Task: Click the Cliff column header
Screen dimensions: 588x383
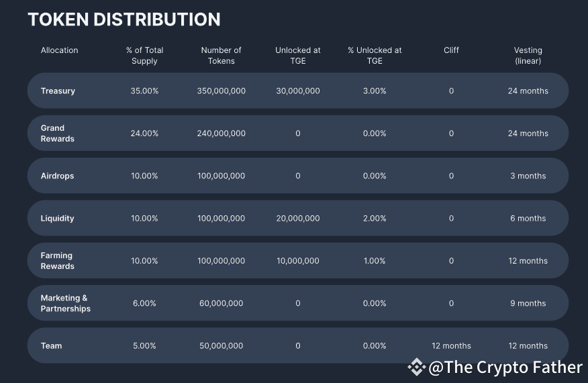Action: pyautogui.click(x=451, y=50)
